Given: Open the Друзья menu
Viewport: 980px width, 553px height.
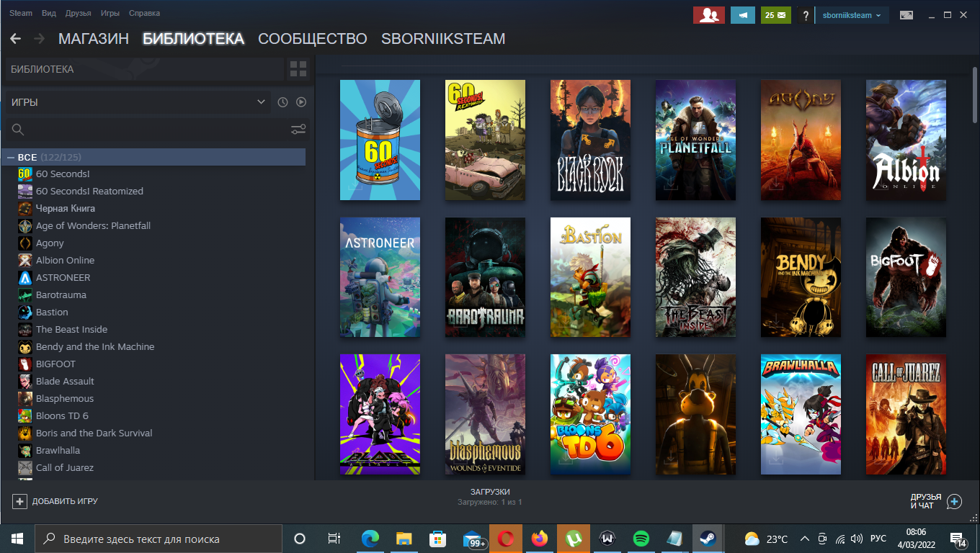Looking at the screenshot, I should coord(78,13).
